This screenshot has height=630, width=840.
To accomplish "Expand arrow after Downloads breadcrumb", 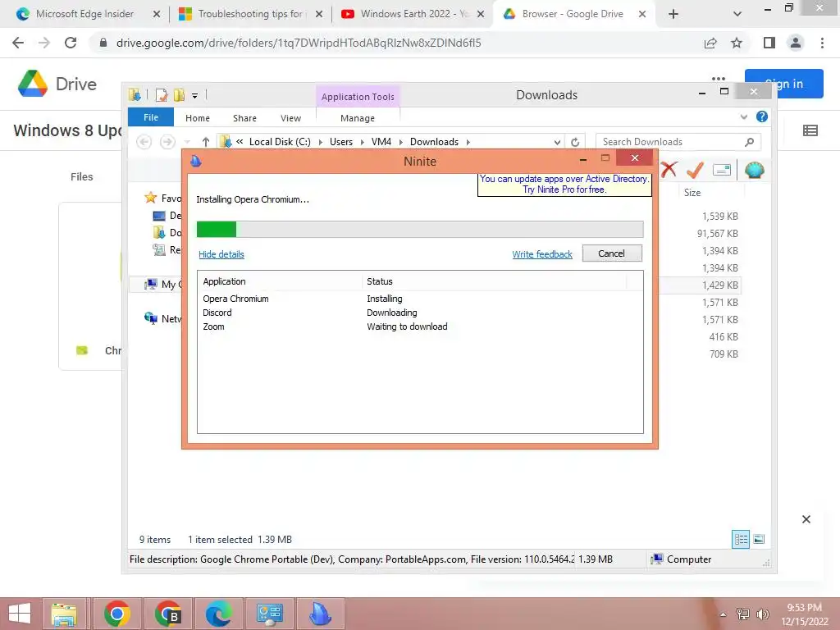I will click(x=468, y=142).
